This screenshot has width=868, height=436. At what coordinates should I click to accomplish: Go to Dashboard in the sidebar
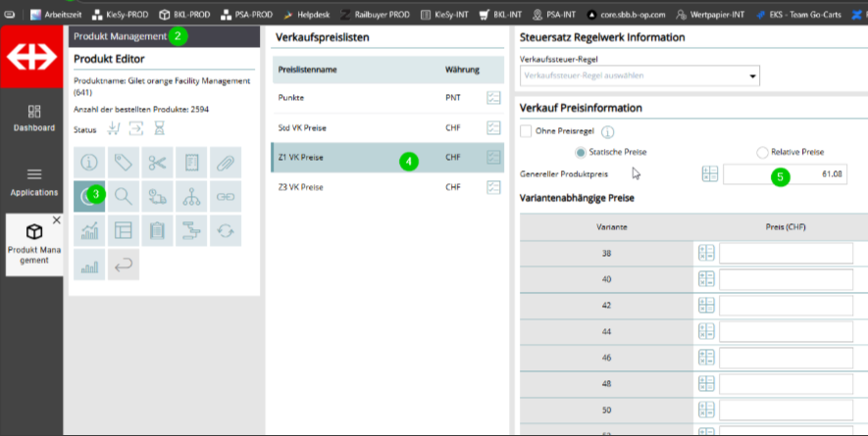[x=34, y=118]
